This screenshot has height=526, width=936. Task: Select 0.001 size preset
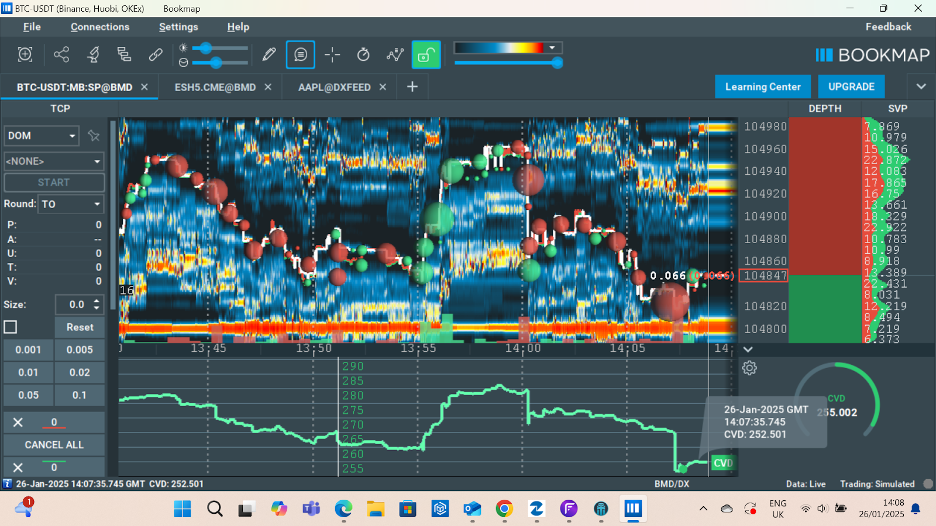pos(29,350)
